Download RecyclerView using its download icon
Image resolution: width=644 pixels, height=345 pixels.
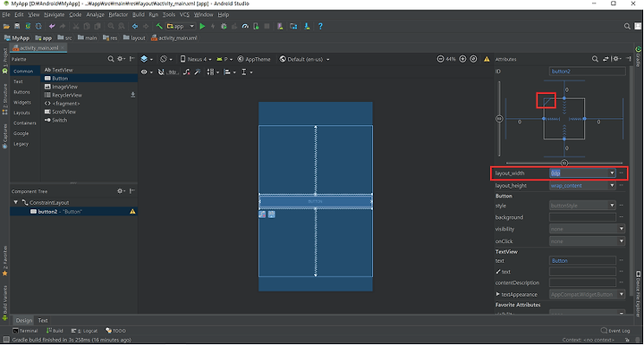click(132, 95)
